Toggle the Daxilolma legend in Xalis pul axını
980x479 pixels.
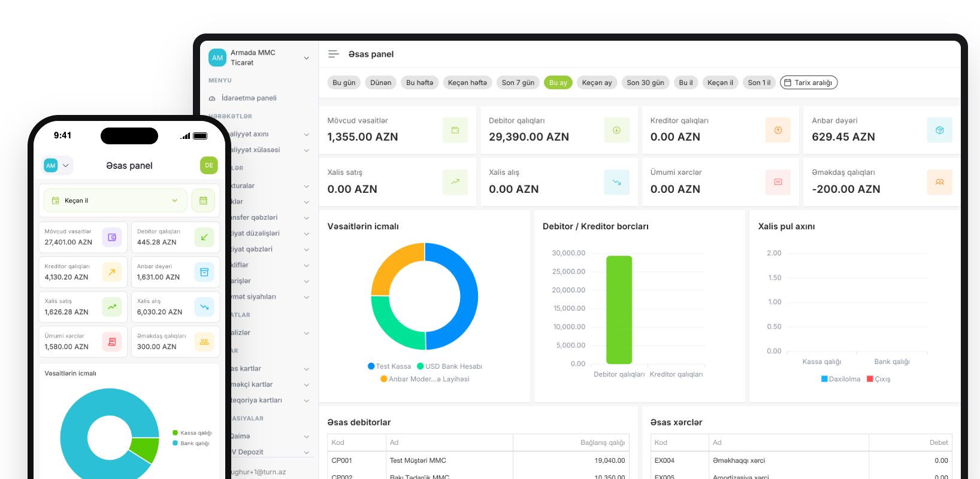(x=840, y=379)
